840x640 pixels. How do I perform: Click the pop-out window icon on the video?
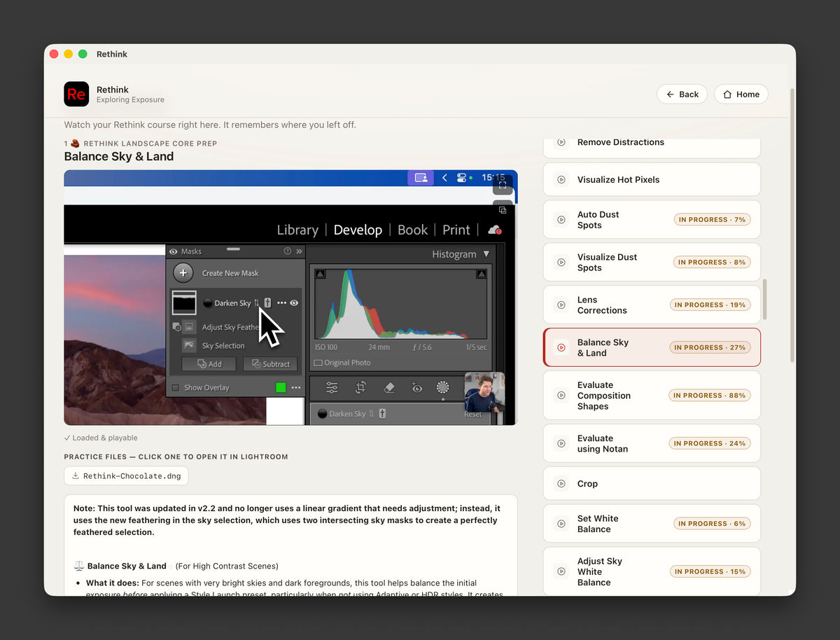(503, 210)
